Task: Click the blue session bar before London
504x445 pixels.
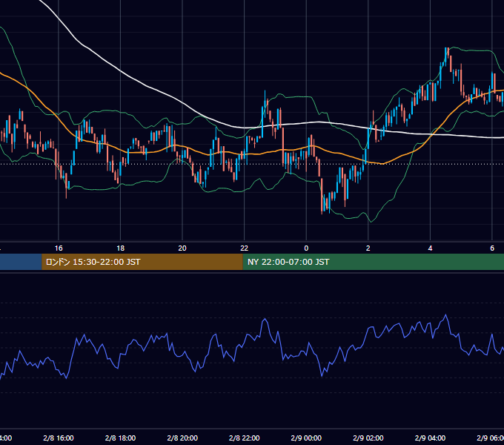Action: [21, 262]
